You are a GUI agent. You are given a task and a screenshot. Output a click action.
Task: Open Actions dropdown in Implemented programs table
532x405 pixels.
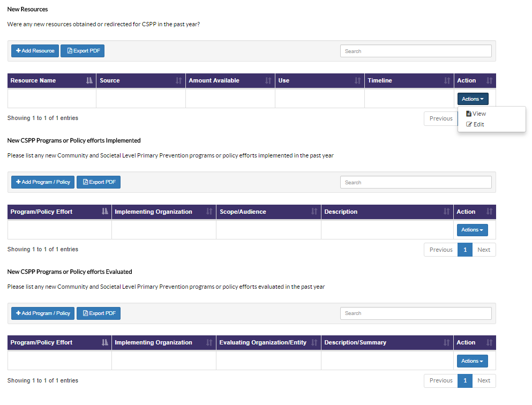[473, 230]
